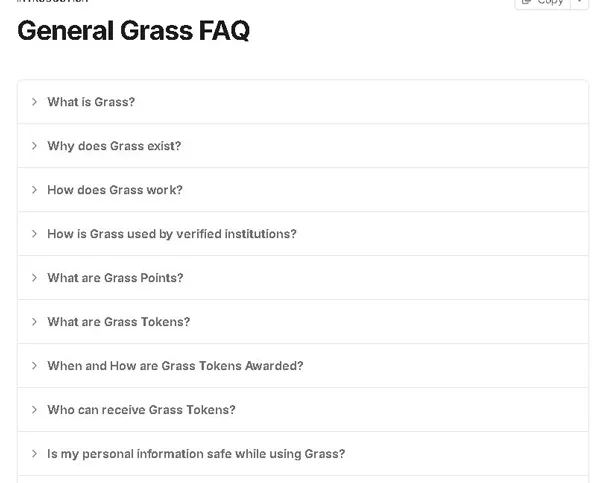Expand When and How are Grass Tokens Awarded?
The height and width of the screenshot is (483, 600).
(x=175, y=366)
